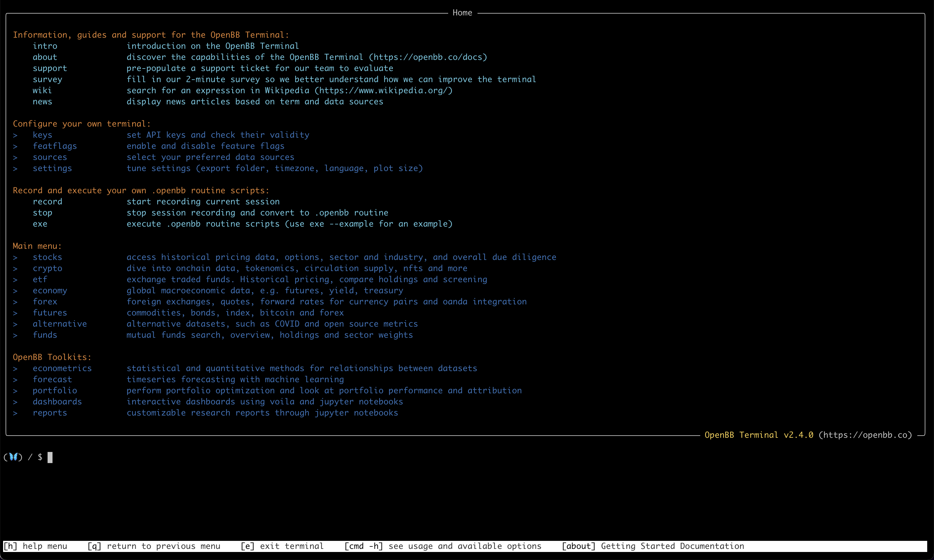Viewport: 934px width, 560px height.
Task: Click the arrow beside 'sources'
Action: click(15, 157)
